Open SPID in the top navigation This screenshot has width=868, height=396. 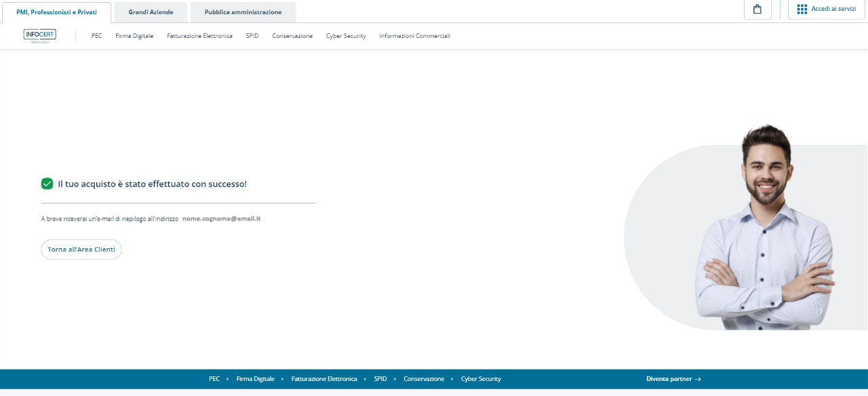[x=252, y=36]
